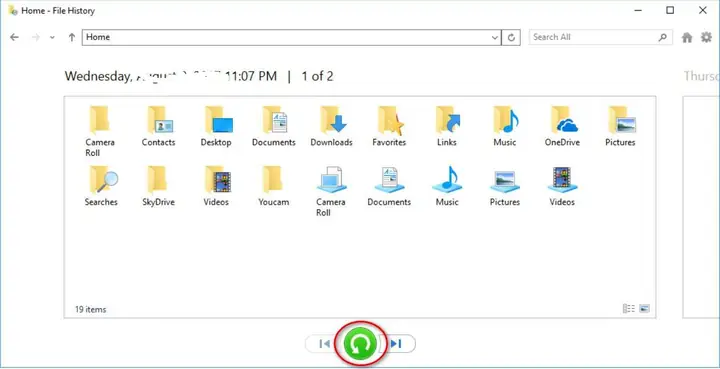Open the settings gear menu
This screenshot has height=369, width=720.
[x=706, y=38]
